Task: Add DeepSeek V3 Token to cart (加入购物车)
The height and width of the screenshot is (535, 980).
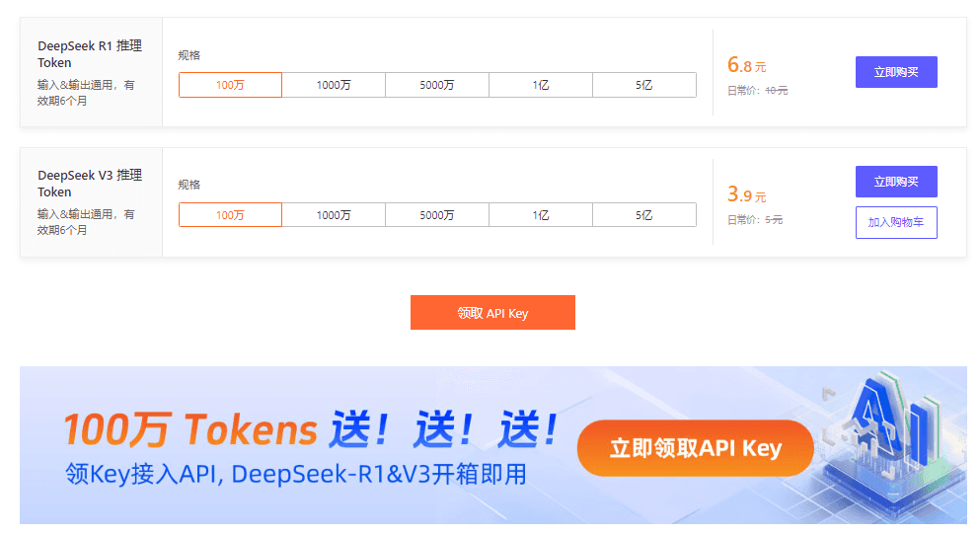Action: 896,222
